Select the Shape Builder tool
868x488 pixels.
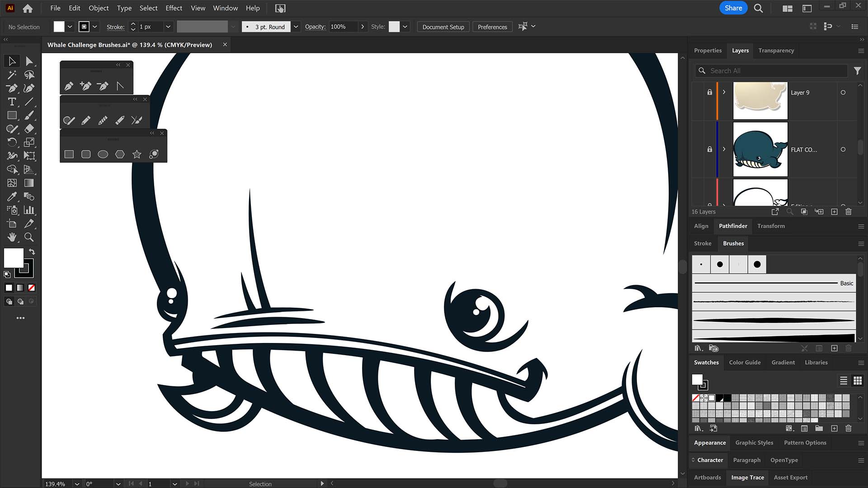[12, 169]
